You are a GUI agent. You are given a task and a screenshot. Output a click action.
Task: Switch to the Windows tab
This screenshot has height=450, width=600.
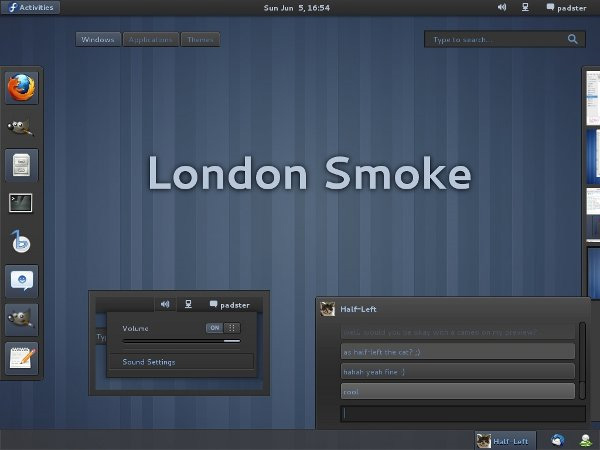click(x=98, y=40)
